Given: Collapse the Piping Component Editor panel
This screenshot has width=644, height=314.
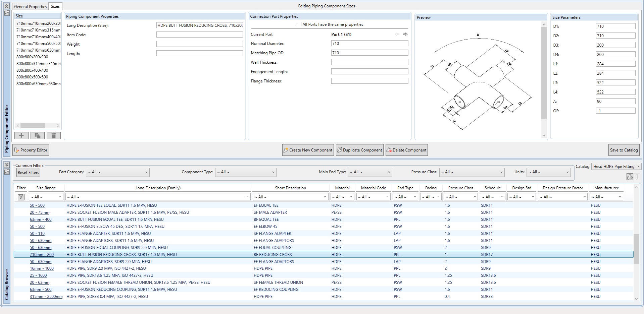Looking at the screenshot, I should click(6, 6).
